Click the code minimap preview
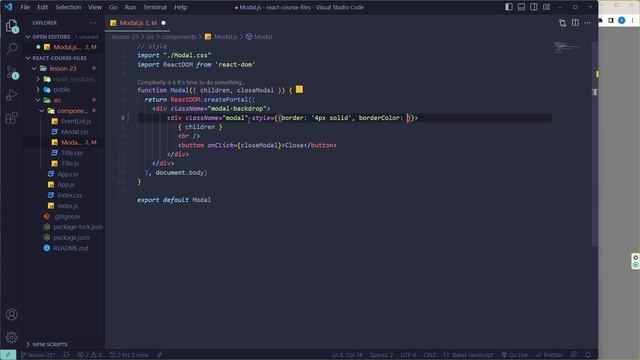 click(567, 47)
